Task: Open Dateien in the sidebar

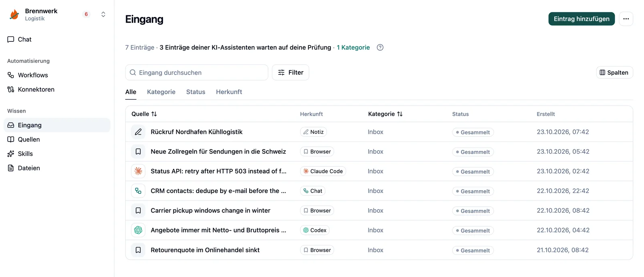Action: tap(57, 168)
